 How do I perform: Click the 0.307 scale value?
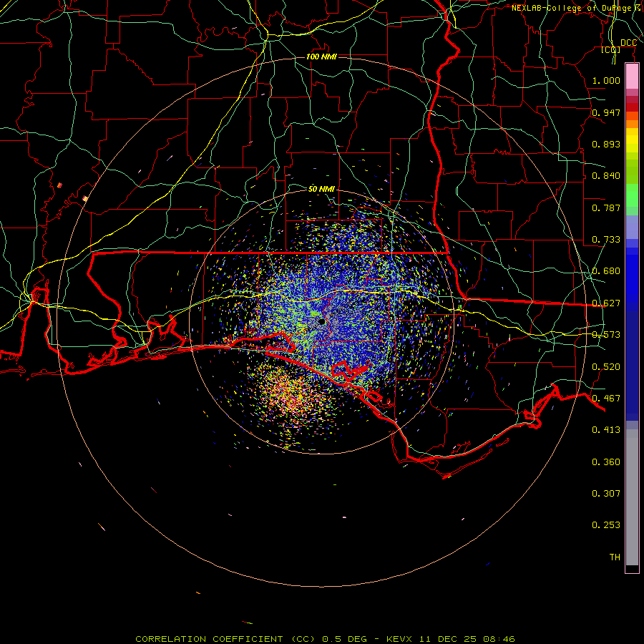(606, 494)
